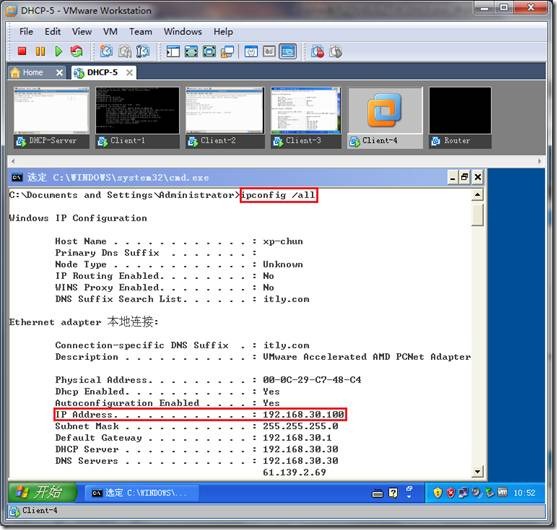Click the Subnet Mask value 255.255.255.0

click(300, 426)
